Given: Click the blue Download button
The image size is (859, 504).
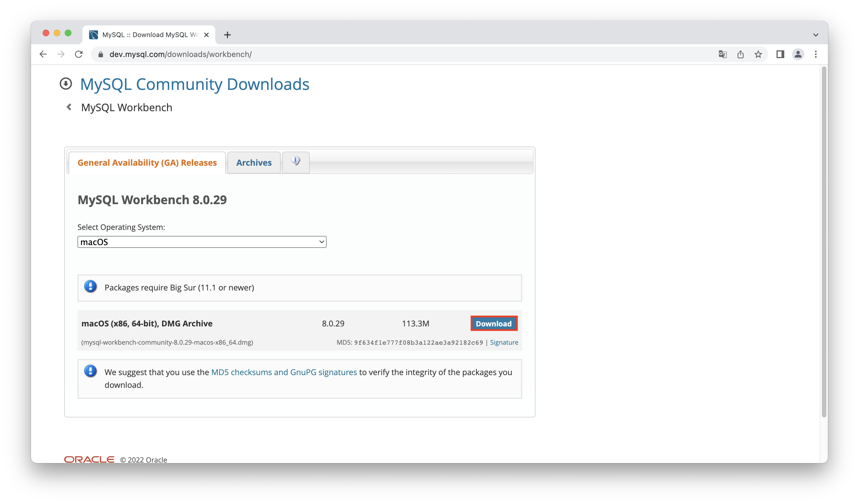Looking at the screenshot, I should coord(494,323).
